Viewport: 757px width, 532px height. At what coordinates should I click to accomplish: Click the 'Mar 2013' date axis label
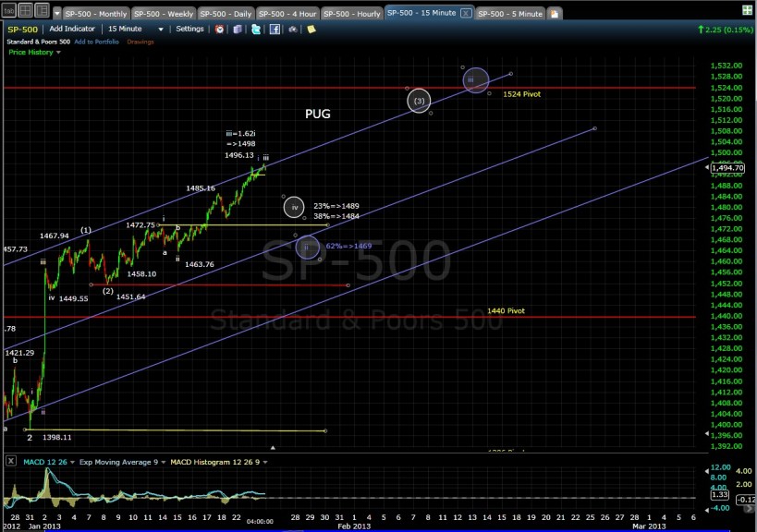tap(648, 526)
